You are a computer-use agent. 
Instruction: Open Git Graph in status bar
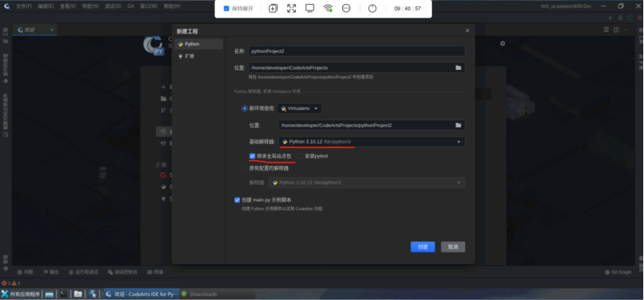[618, 272]
